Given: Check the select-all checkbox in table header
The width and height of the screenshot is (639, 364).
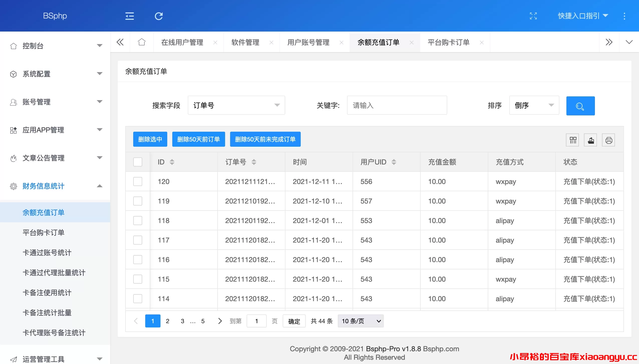Looking at the screenshot, I should [x=138, y=162].
